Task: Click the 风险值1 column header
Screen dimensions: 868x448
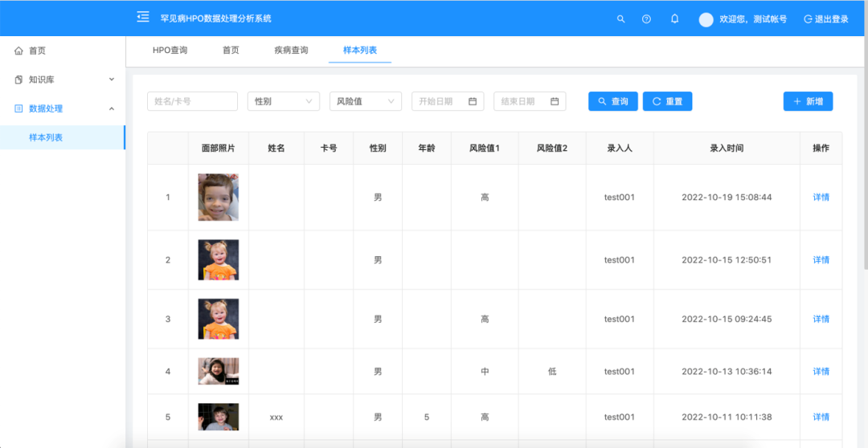Action: pyautogui.click(x=485, y=149)
